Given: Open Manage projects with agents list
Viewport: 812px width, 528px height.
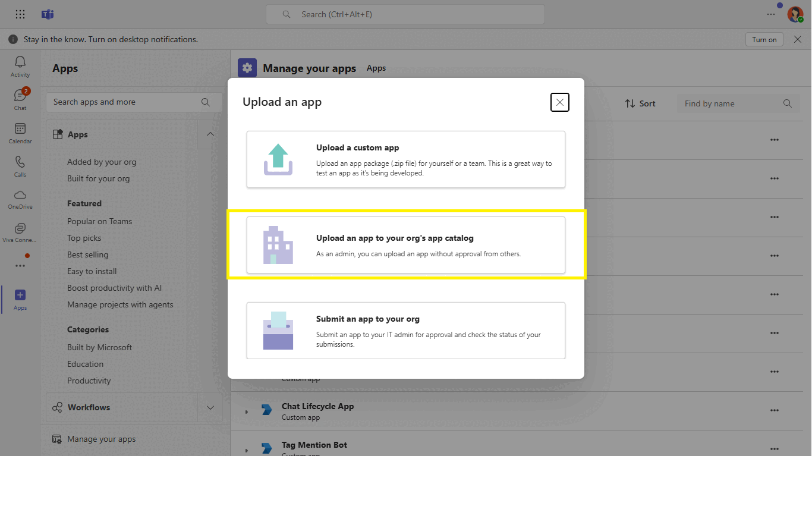Looking at the screenshot, I should tap(121, 304).
